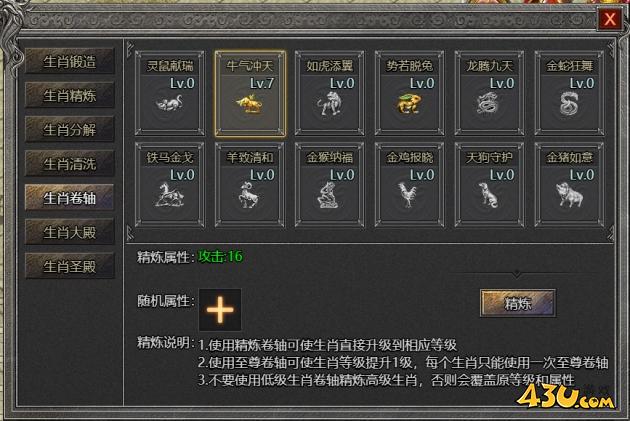Image resolution: width=630 pixels, height=421 pixels.
Task: Select the golden ox 牛气冲天 card
Action: pos(250,93)
